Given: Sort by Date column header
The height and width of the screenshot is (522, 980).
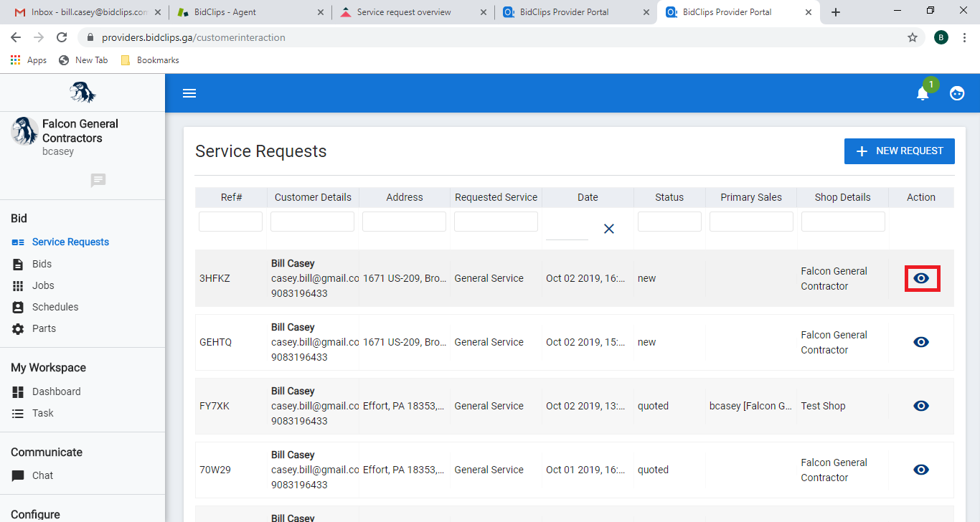Looking at the screenshot, I should [x=588, y=197].
